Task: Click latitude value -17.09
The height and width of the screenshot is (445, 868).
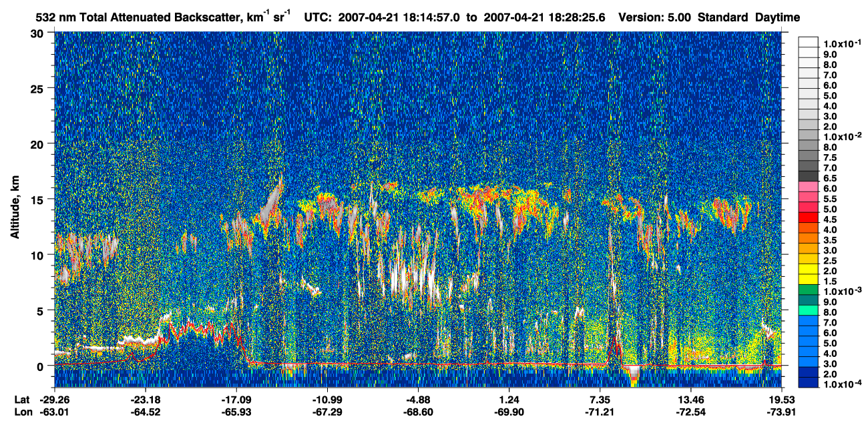Action: click(x=236, y=400)
